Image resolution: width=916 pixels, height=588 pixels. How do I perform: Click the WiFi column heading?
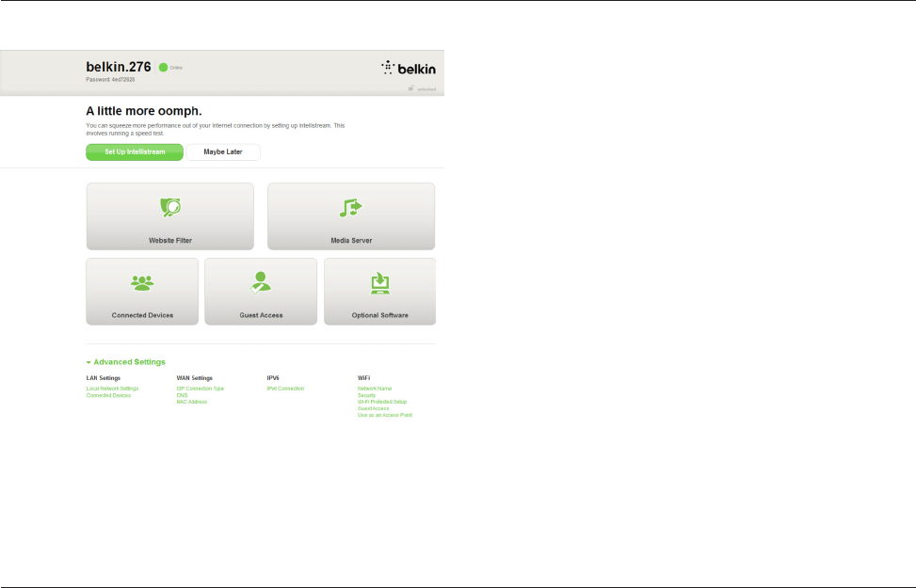[x=364, y=378]
